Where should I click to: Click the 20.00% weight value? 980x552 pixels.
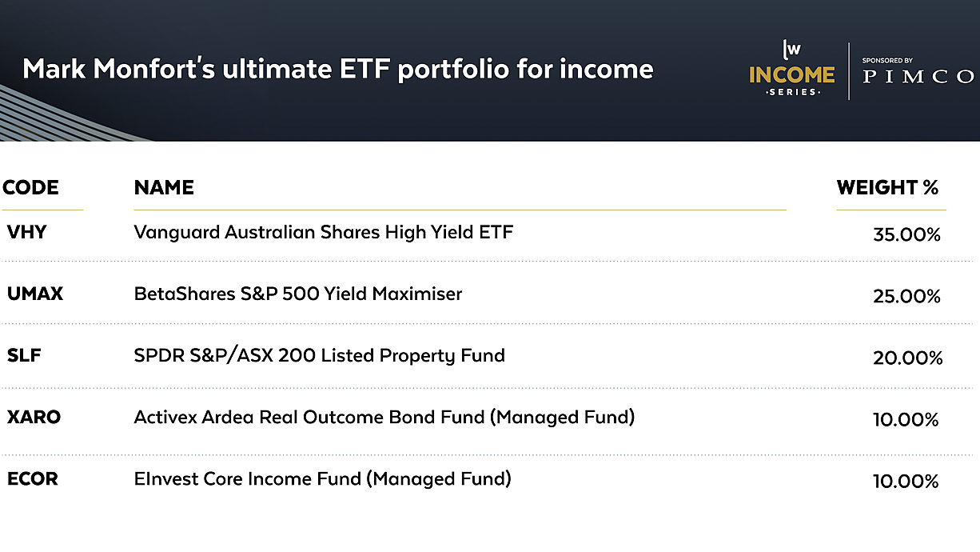[907, 358]
